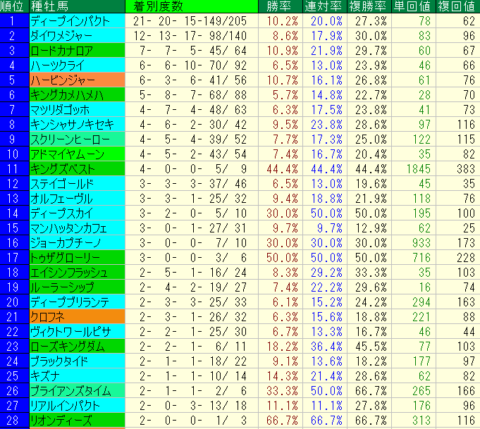Select the ステイゴールド sire name

(62, 184)
